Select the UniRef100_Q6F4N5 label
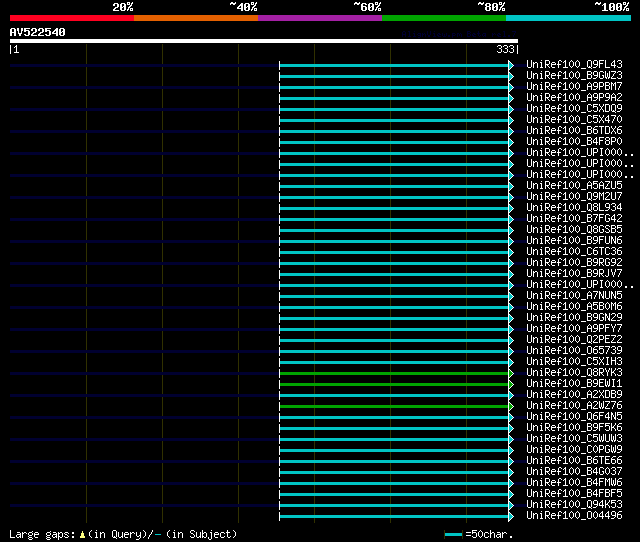 click(574, 417)
